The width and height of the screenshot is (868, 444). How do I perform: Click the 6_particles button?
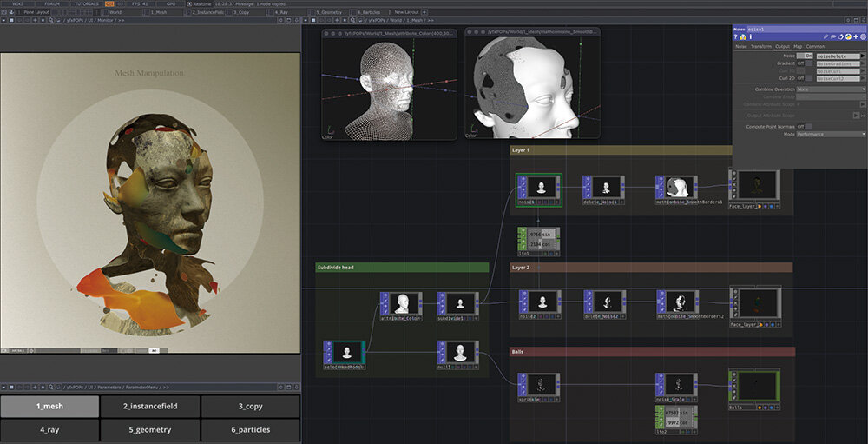click(250, 429)
